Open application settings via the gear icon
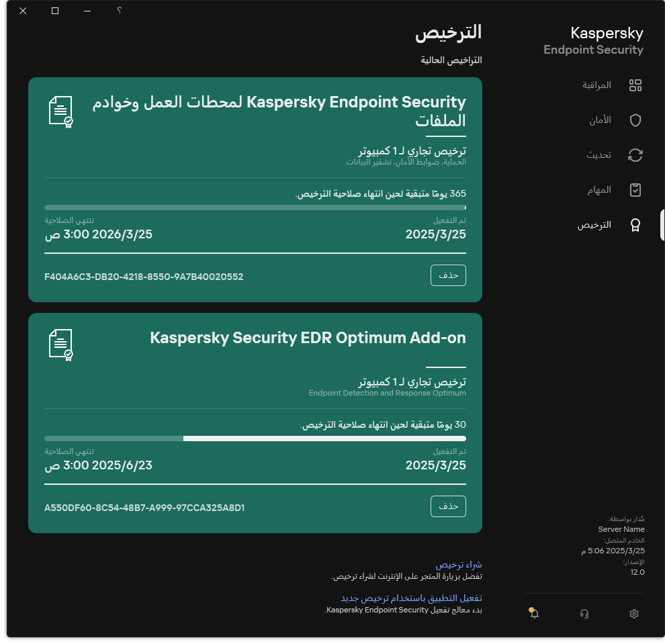The width and height of the screenshot is (665, 644). point(633,614)
